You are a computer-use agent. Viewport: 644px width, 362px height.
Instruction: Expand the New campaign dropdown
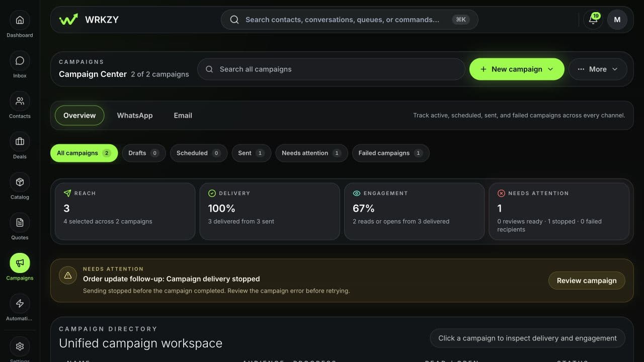tap(517, 69)
